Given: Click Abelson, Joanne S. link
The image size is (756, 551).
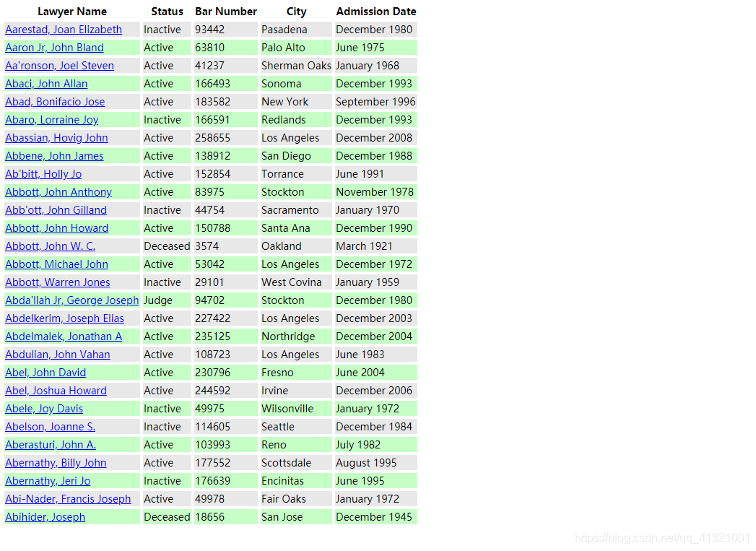Looking at the screenshot, I should (x=50, y=427).
